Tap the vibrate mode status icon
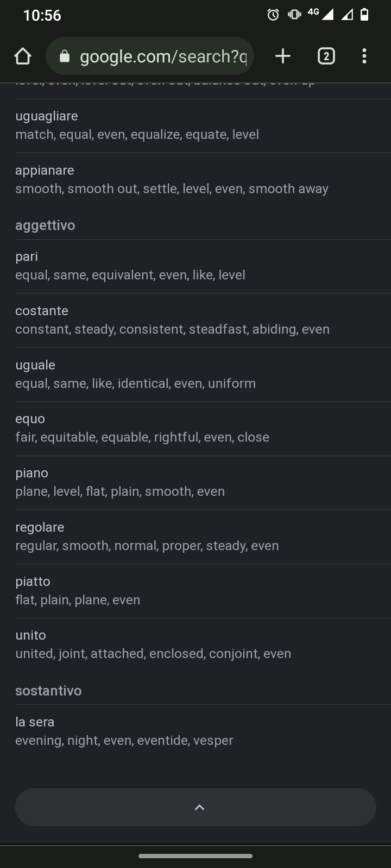 click(294, 15)
